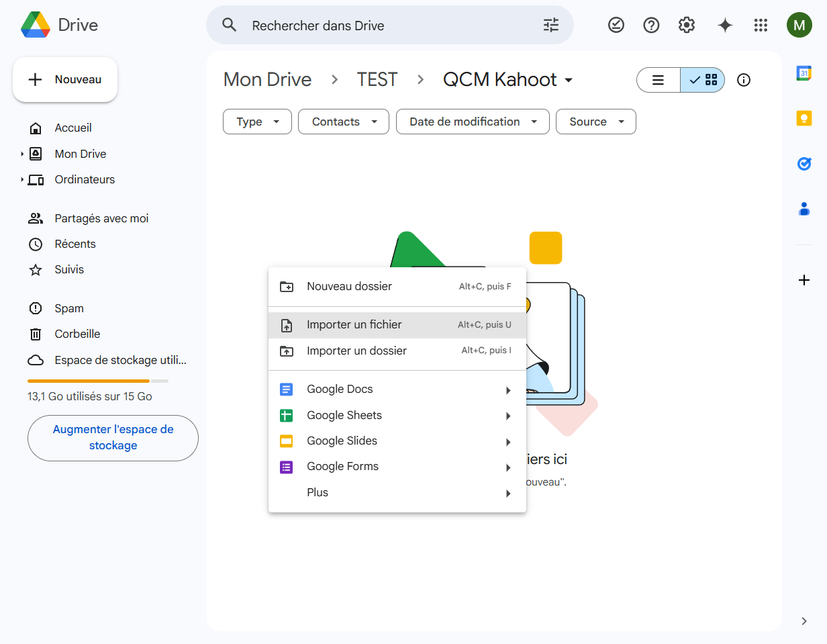
Task: Click the Rechercher dans Drive field
Action: tap(389, 26)
